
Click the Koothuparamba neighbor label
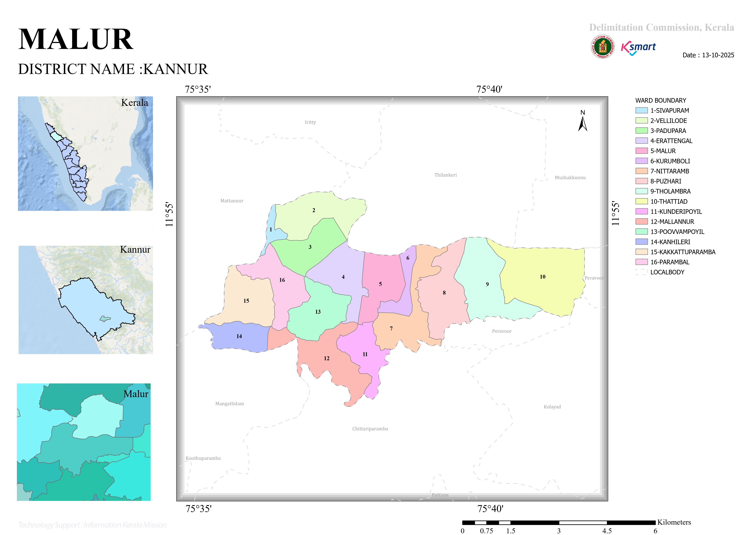coord(203,458)
